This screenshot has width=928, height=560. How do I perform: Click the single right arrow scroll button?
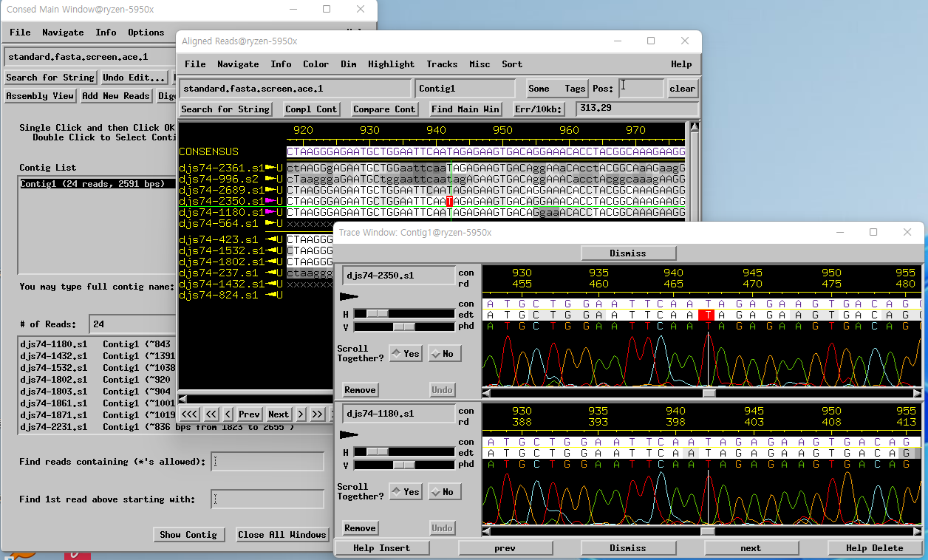point(301,414)
